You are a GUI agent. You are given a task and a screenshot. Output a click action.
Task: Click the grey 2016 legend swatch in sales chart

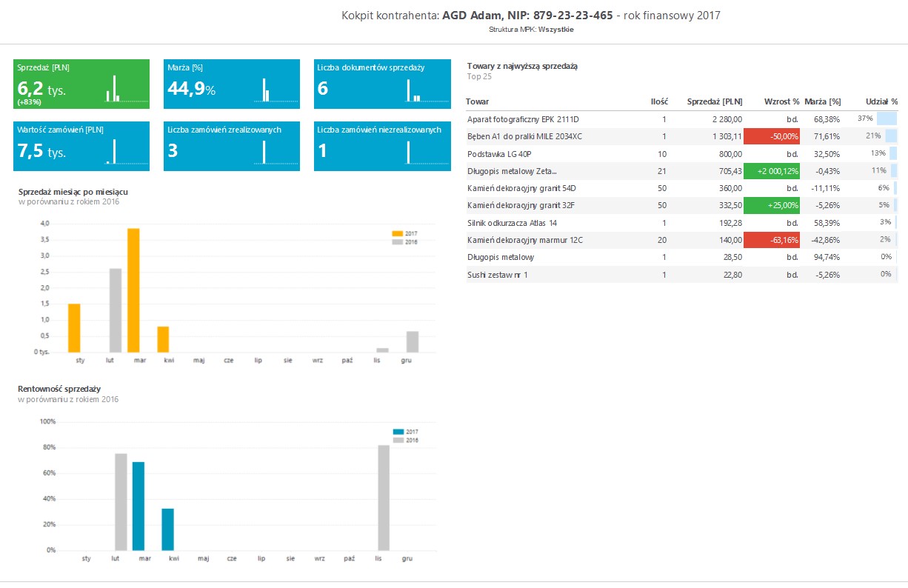(398, 241)
